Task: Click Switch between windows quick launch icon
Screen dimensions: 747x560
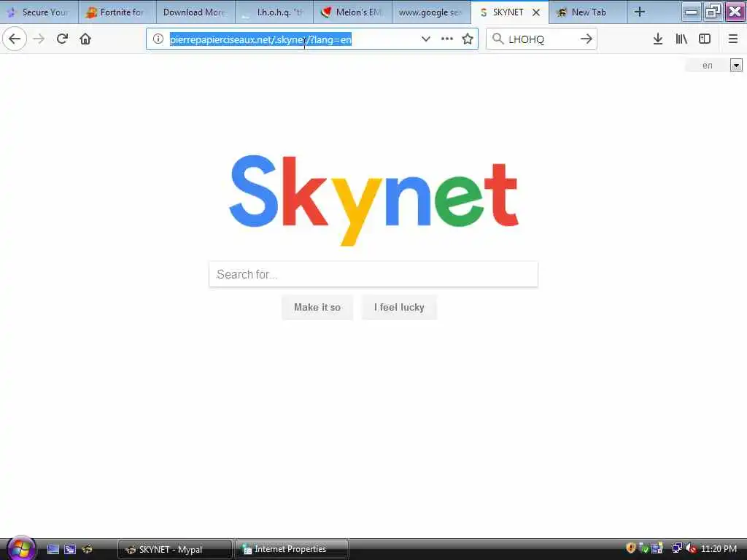Action: (x=70, y=549)
